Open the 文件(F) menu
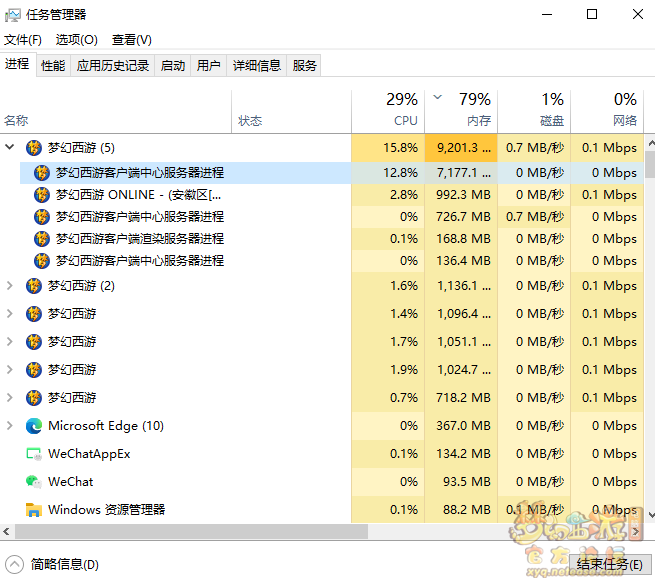 click(23, 40)
